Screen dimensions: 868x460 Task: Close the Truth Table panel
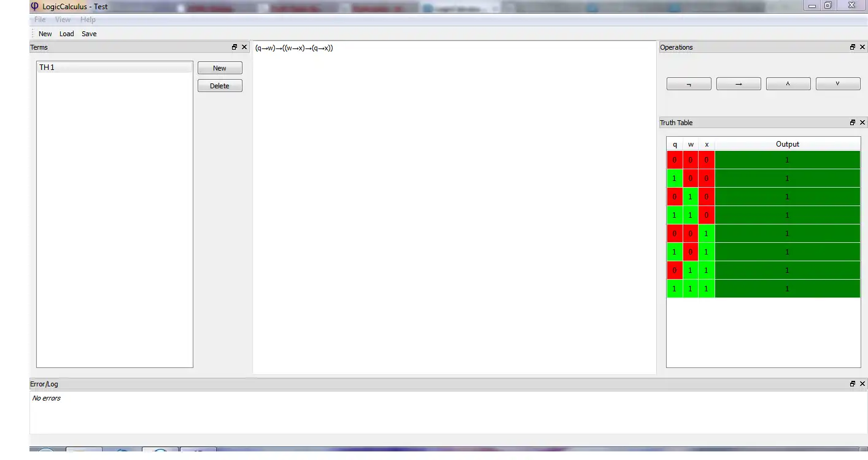point(862,123)
